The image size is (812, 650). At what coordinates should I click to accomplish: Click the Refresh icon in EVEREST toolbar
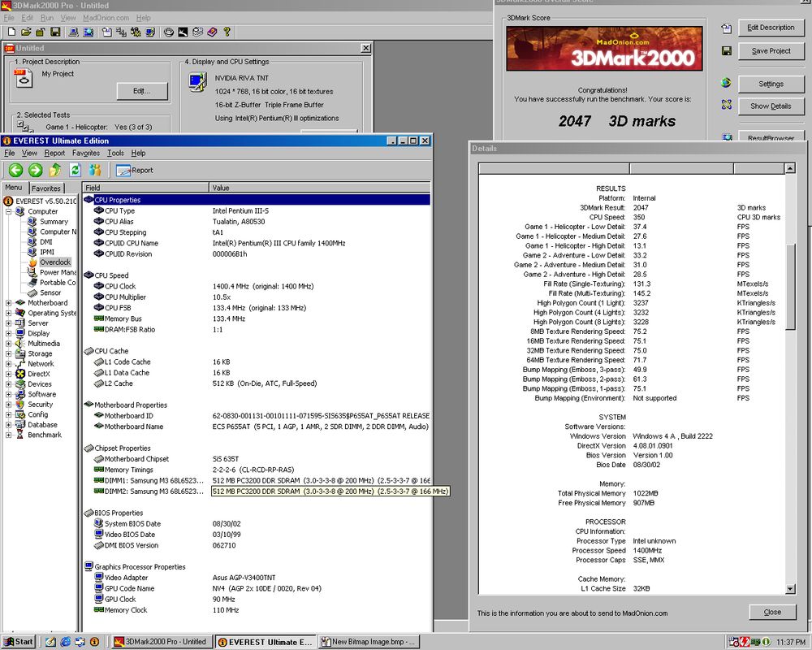pyautogui.click(x=75, y=170)
